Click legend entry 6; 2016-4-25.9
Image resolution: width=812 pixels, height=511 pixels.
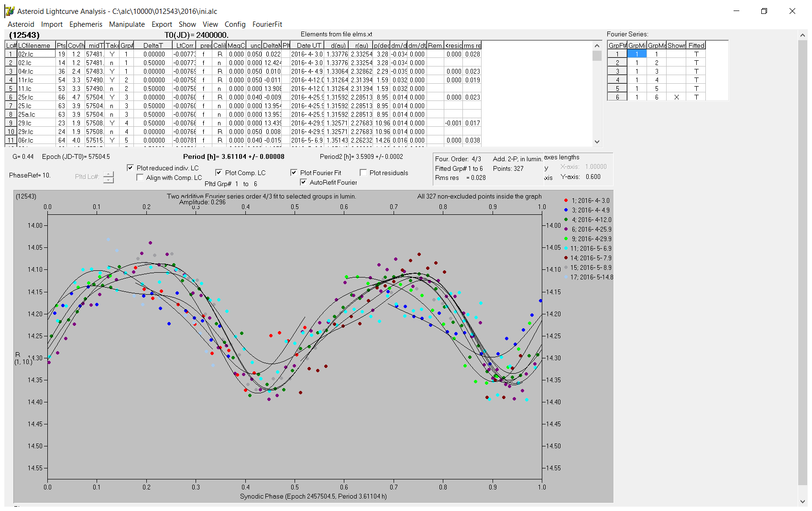(588, 229)
